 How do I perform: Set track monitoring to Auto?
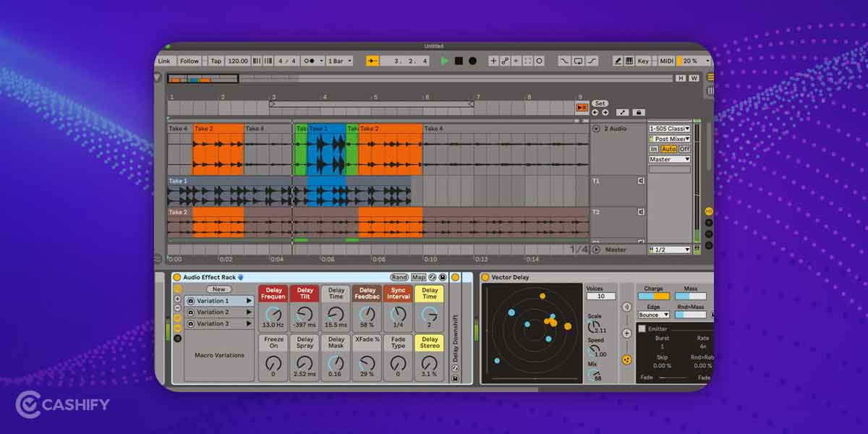click(x=669, y=149)
